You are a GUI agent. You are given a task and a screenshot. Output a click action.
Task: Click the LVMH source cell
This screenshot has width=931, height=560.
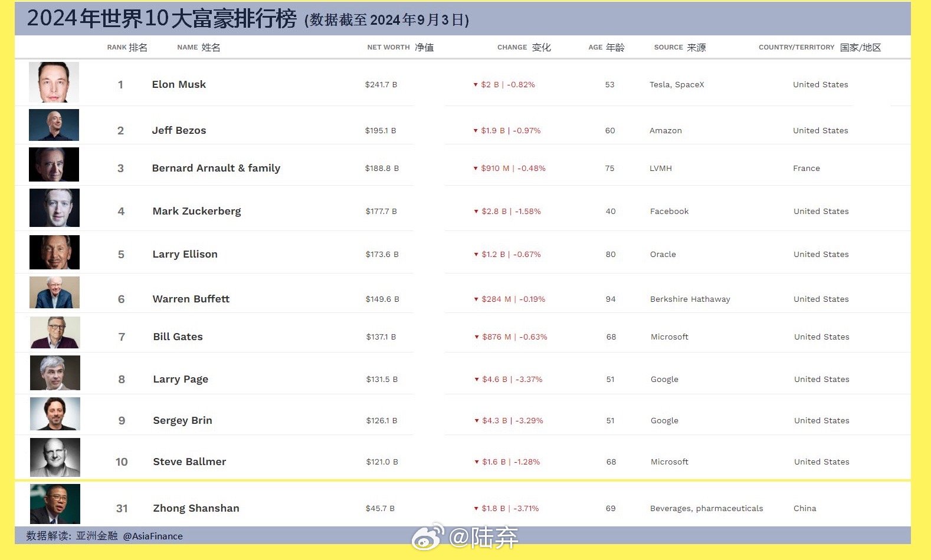click(661, 169)
